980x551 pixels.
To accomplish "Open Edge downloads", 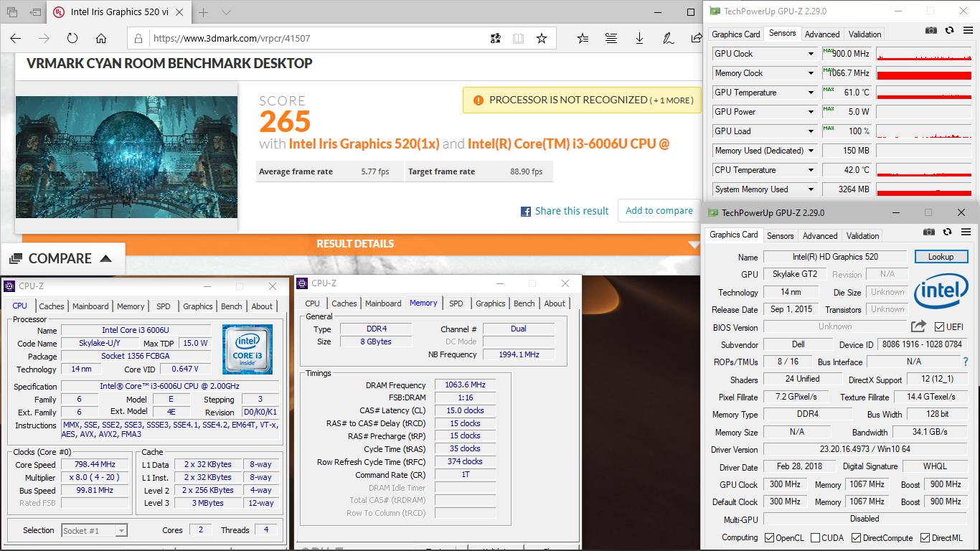I will (x=639, y=38).
